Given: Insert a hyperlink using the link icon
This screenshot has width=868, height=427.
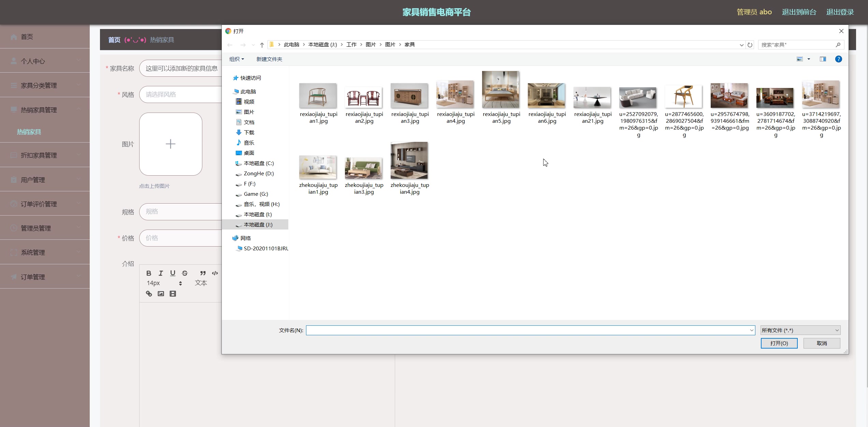Looking at the screenshot, I should [148, 293].
